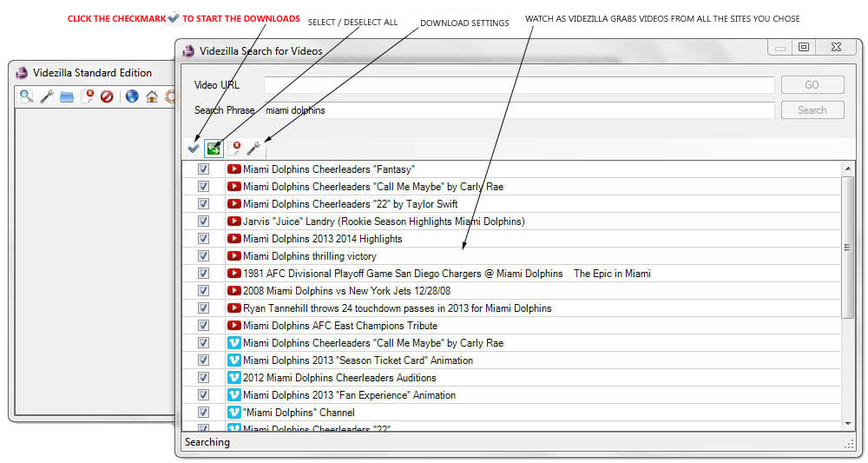Open download settings wrench in search window
This screenshot has width=868, height=463.
click(x=253, y=149)
